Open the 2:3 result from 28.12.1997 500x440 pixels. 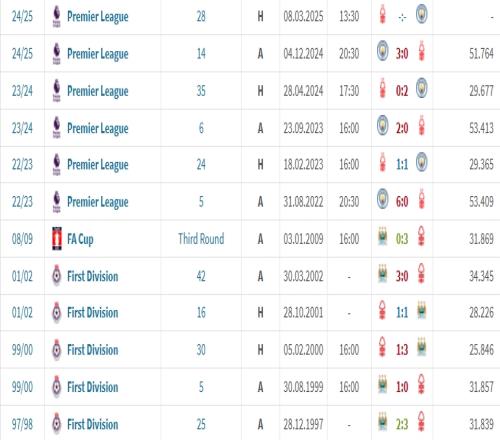(402, 424)
